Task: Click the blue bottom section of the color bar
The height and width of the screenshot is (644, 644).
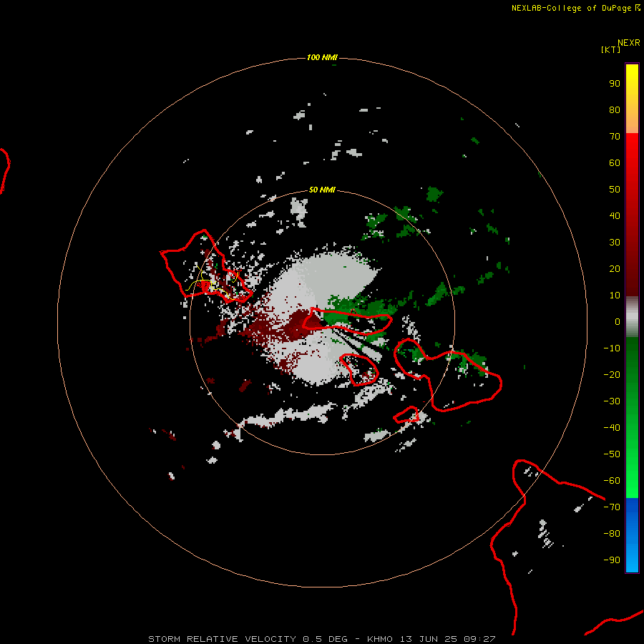Action: tap(632, 535)
